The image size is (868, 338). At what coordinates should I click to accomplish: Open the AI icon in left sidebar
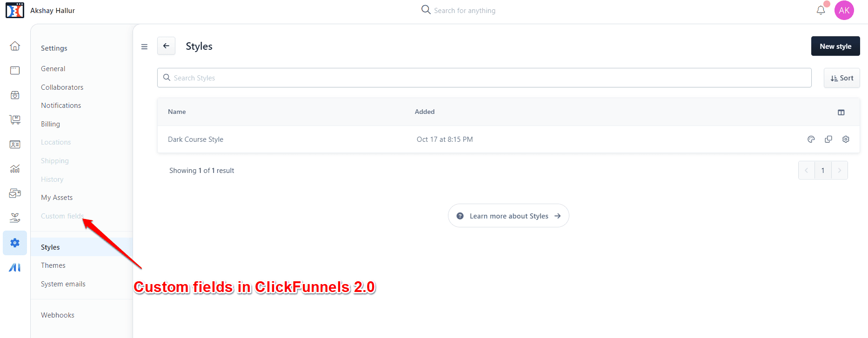tap(15, 267)
